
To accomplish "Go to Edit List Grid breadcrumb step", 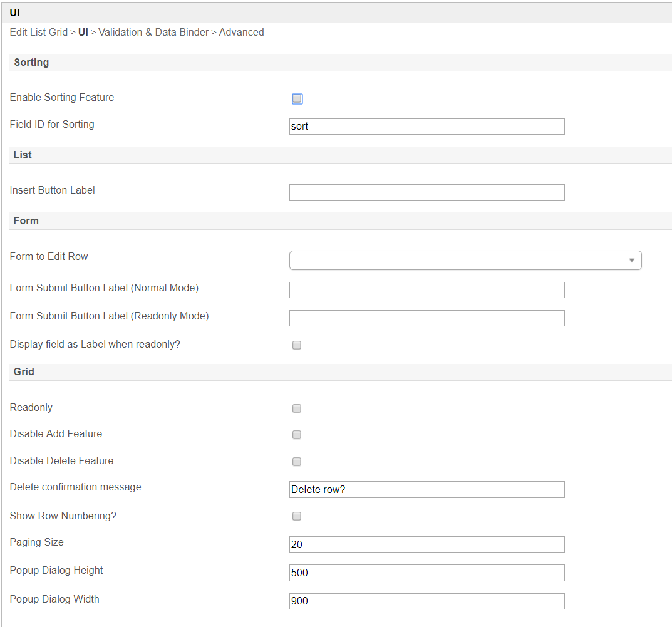I will [x=38, y=33].
